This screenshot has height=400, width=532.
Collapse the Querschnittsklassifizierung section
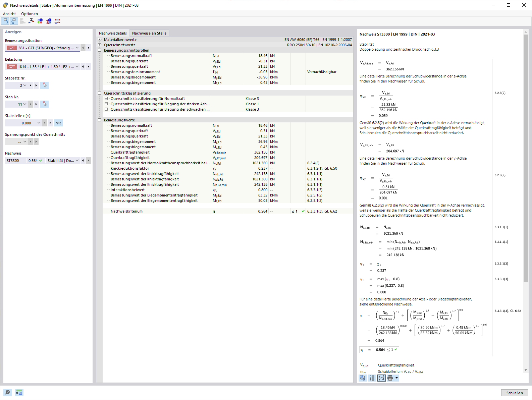100,93
